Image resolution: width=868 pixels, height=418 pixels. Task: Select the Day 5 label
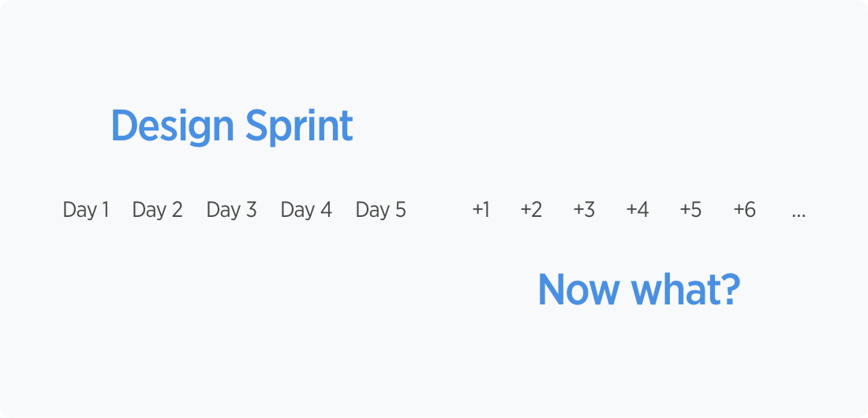[381, 210]
